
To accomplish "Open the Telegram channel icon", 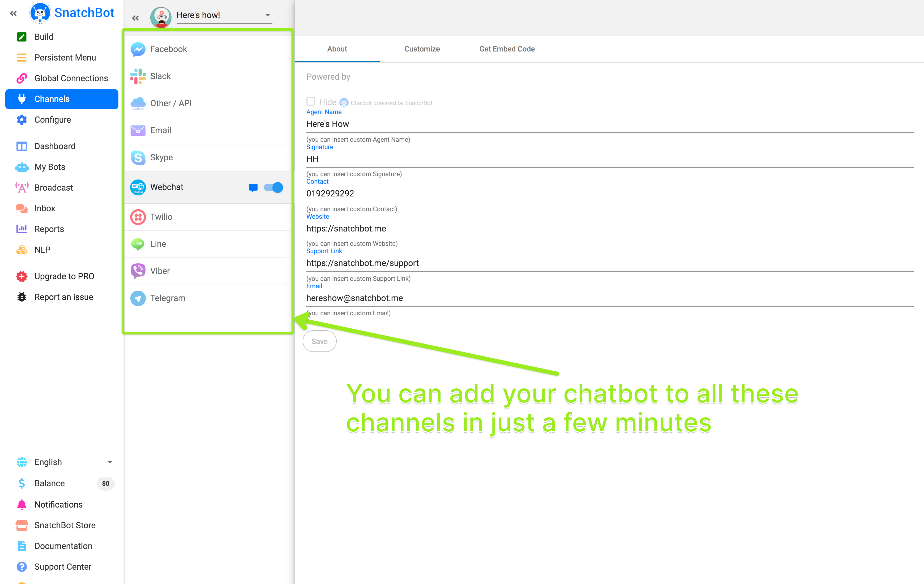I will click(x=138, y=298).
